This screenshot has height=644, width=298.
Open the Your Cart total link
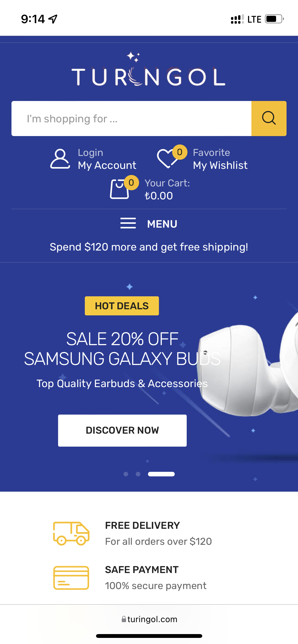tap(167, 189)
